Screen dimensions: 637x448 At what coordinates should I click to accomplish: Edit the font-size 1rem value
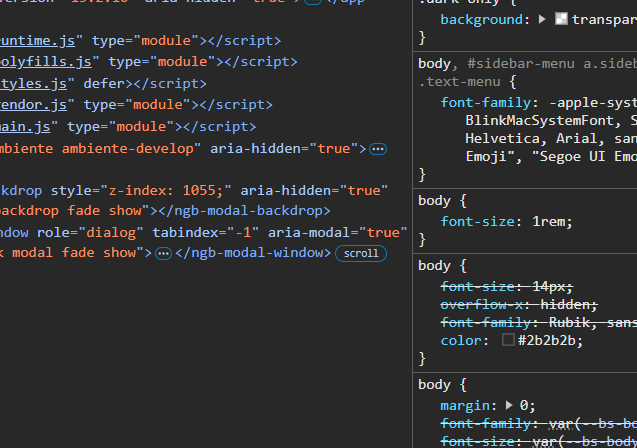(x=552, y=221)
